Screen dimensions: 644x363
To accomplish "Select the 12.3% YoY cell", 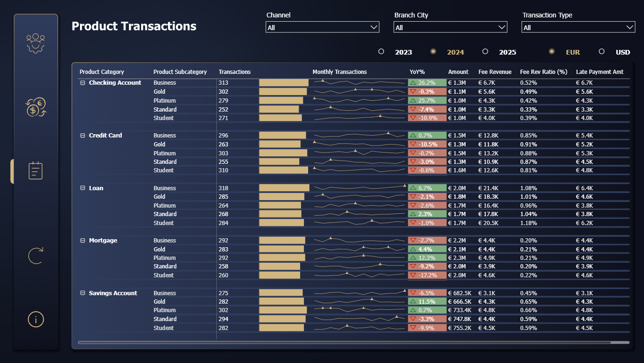I will pyautogui.click(x=427, y=258).
